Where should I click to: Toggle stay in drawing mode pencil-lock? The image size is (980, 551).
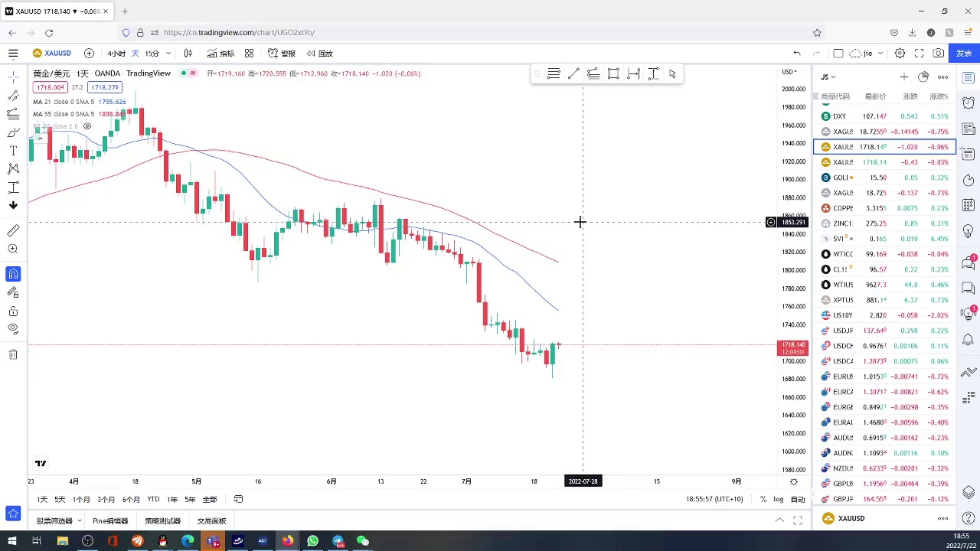pyautogui.click(x=13, y=292)
